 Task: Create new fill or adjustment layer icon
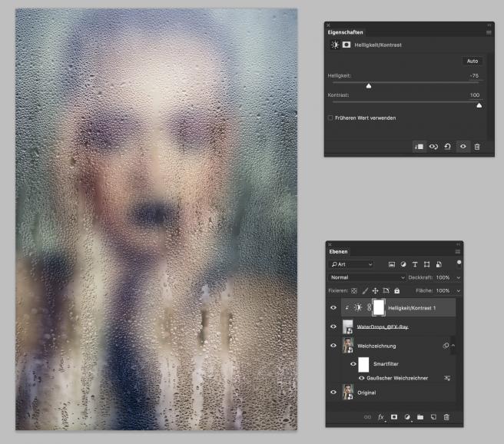pyautogui.click(x=407, y=417)
